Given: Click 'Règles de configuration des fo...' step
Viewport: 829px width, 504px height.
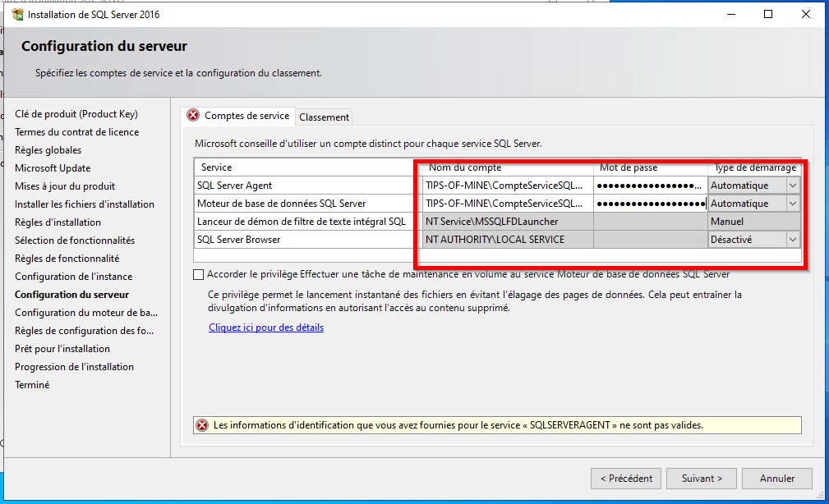Looking at the screenshot, I should [x=84, y=331].
